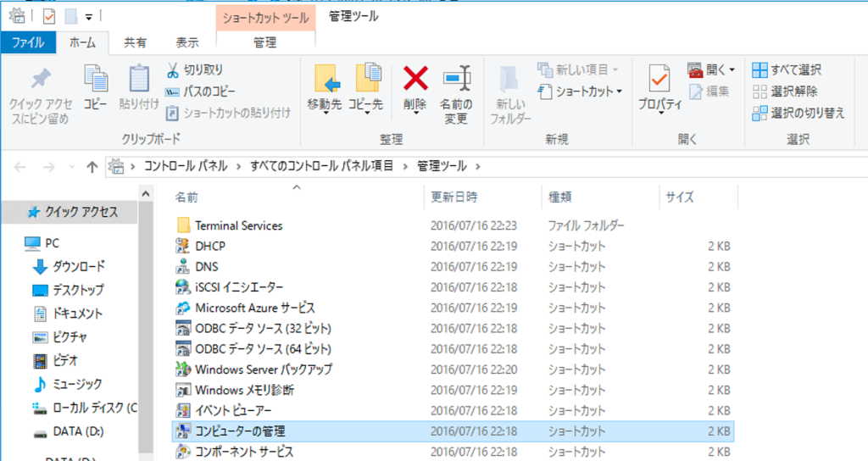This screenshot has height=461, width=868.
Task: Select the ODBC データ ソース (32 ビット) icon
Action: tap(183, 328)
